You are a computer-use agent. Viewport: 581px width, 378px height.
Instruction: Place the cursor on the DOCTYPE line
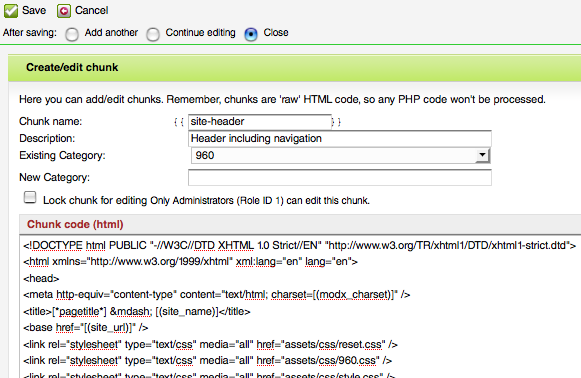click(x=299, y=245)
